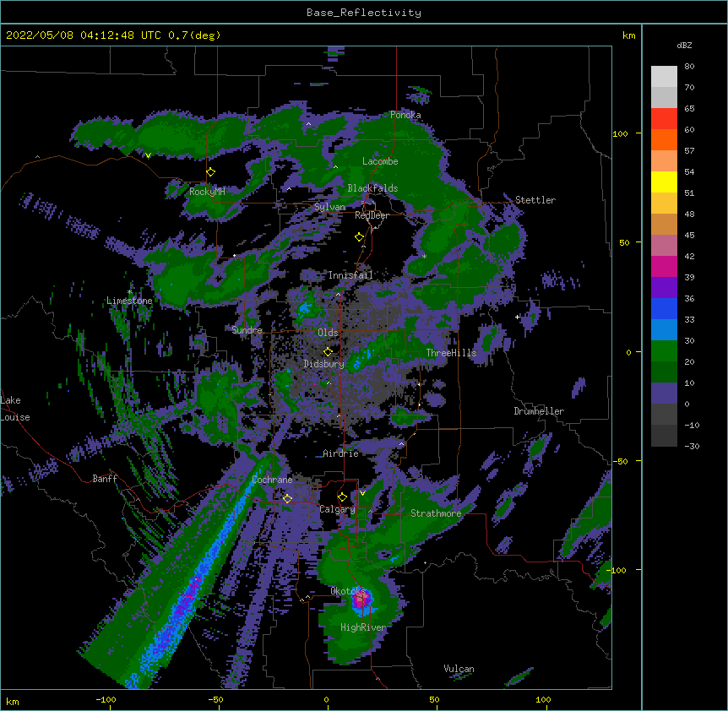Click the yellow diamond marker beside RockyMH
Screen dimensions: 728x711
(x=211, y=172)
